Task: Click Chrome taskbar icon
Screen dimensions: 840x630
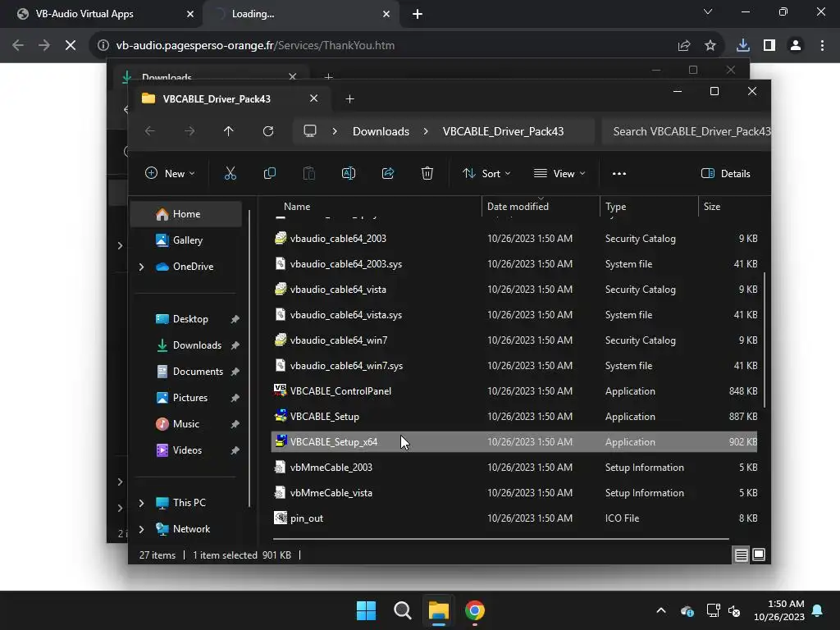Action: point(475,610)
